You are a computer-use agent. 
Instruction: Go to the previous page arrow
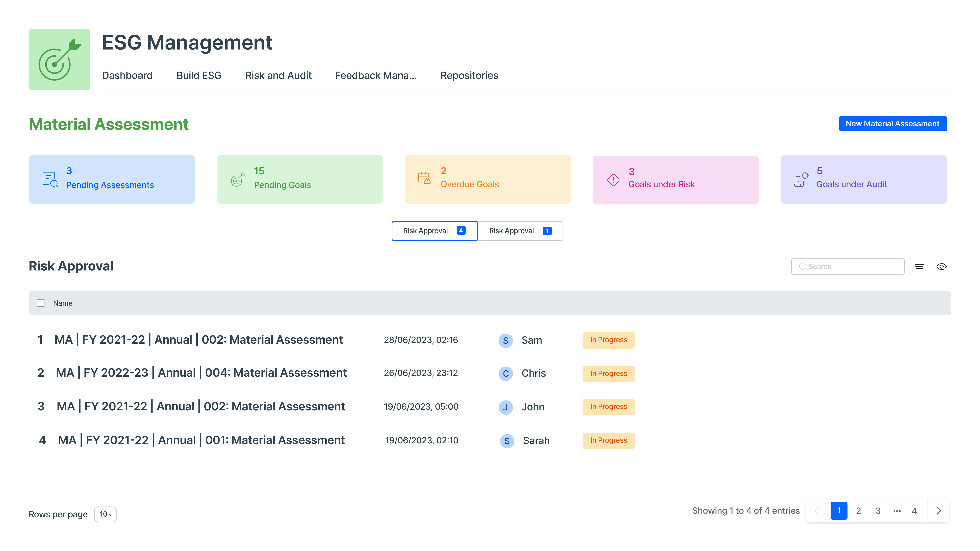pyautogui.click(x=817, y=511)
